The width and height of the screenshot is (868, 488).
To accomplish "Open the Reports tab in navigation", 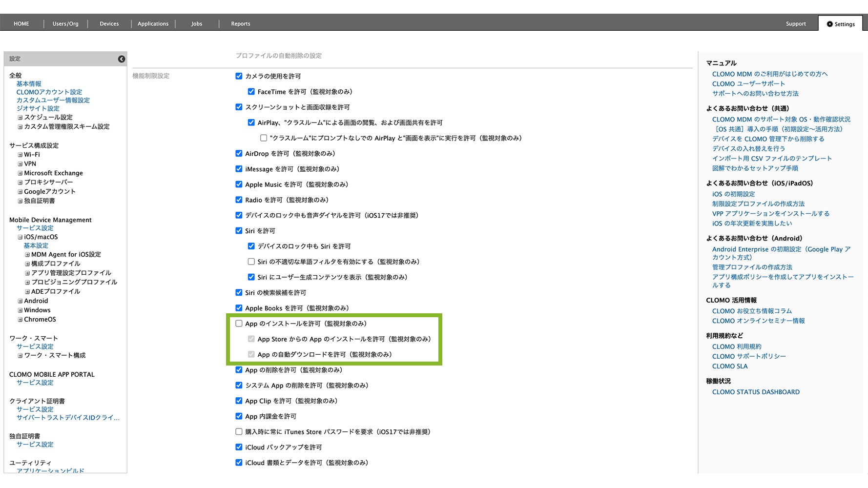I will [240, 24].
